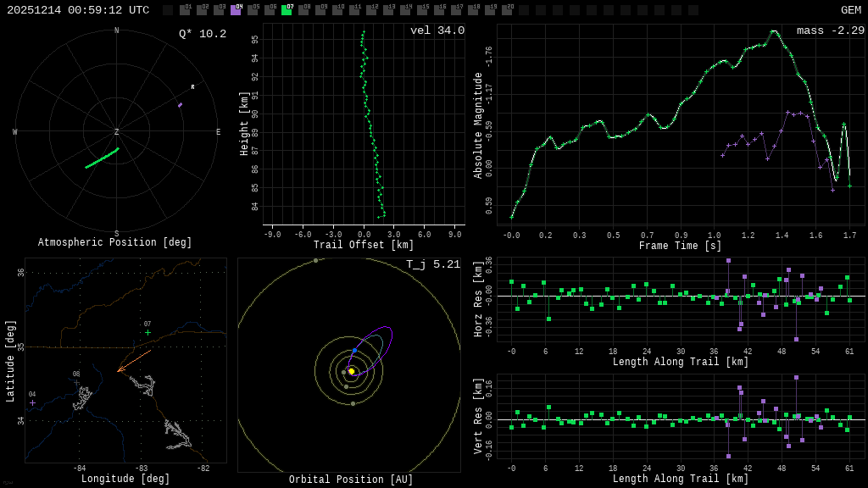Select the green meteor trail in the polar plot
868x488 pixels.
pos(102,158)
